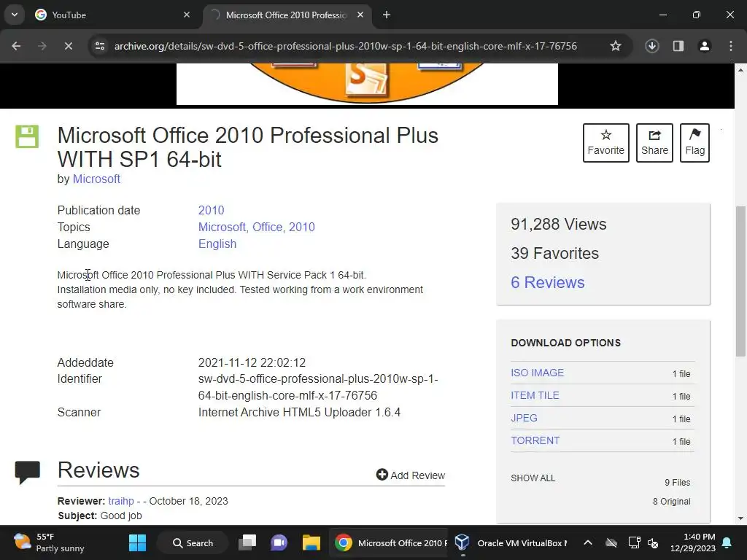Screen dimensions: 747x560
Task: Click scrollbar up arrow
Action: click(740, 70)
